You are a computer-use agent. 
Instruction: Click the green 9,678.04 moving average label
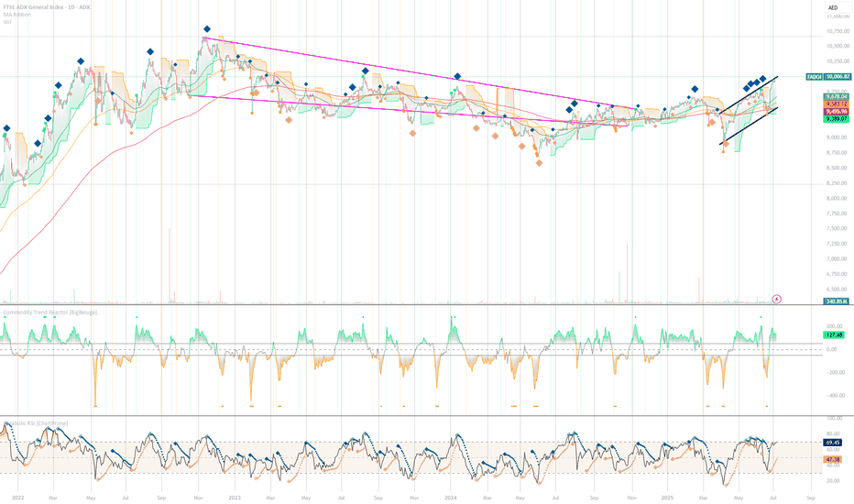tap(836, 96)
